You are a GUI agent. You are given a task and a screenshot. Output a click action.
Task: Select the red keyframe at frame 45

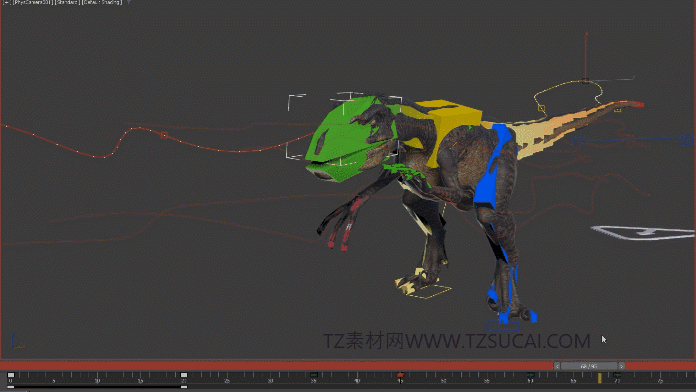coord(400,375)
